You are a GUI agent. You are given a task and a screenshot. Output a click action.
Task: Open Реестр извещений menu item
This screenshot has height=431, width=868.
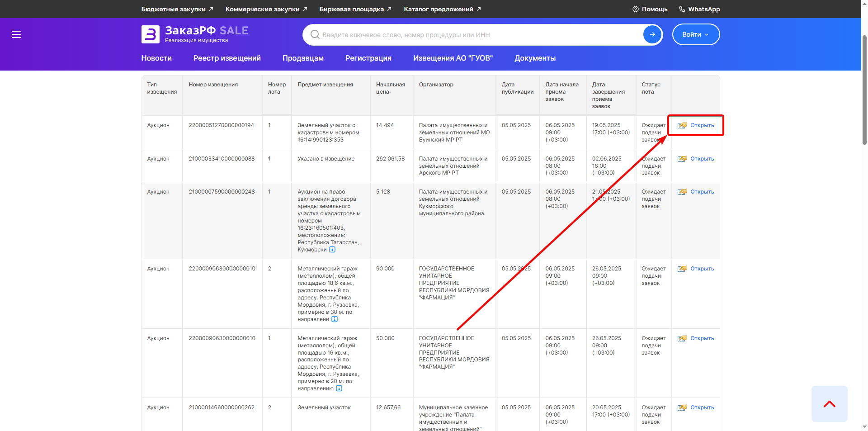227,58
